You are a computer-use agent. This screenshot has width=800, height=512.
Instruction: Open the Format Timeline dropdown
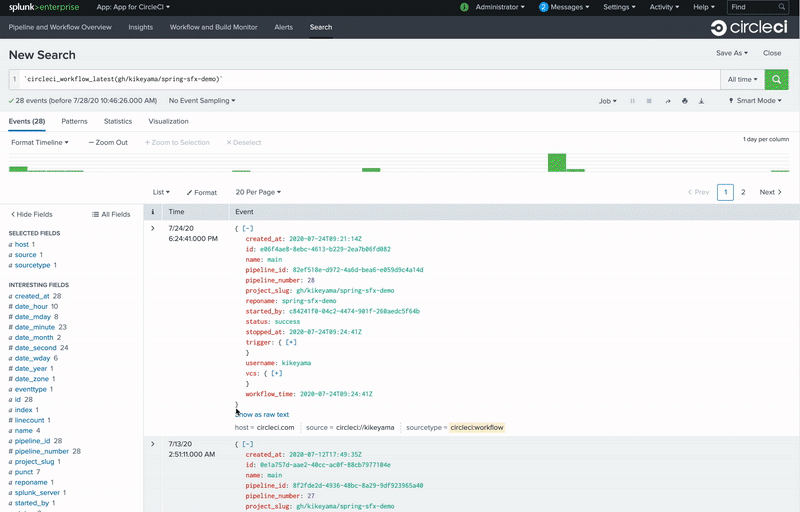pos(40,143)
